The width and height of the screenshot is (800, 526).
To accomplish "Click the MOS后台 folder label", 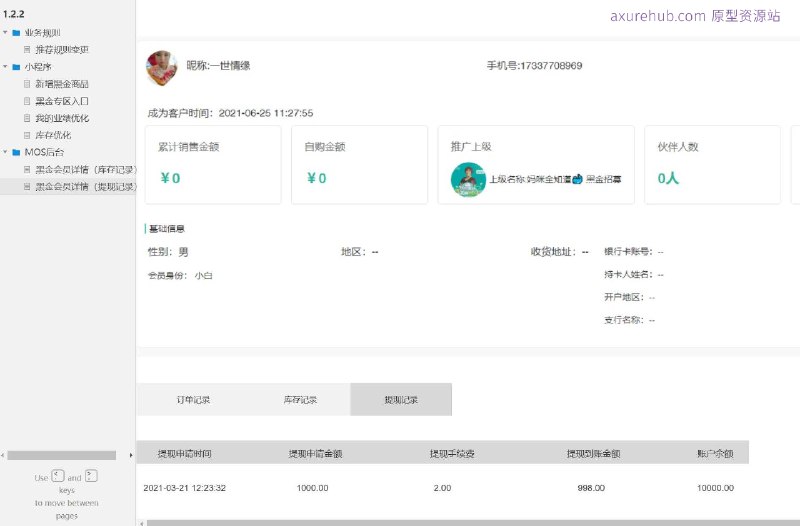I will [44, 152].
